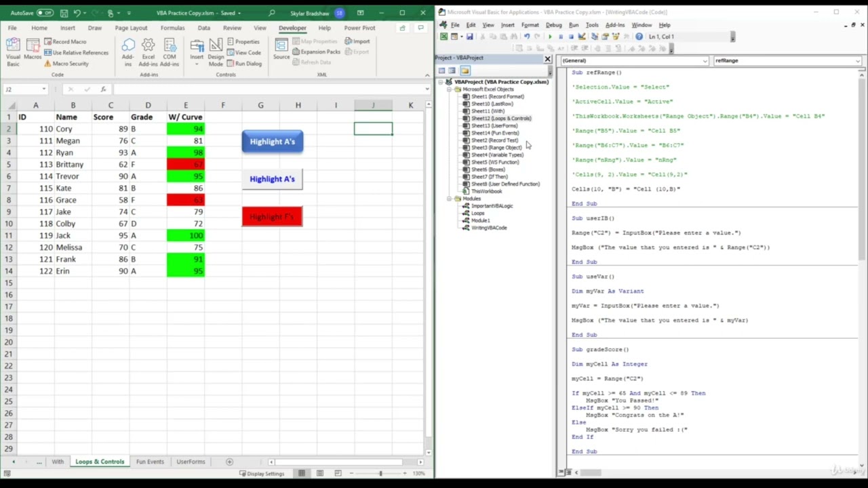Click View Code in Controls group

pyautogui.click(x=243, y=52)
